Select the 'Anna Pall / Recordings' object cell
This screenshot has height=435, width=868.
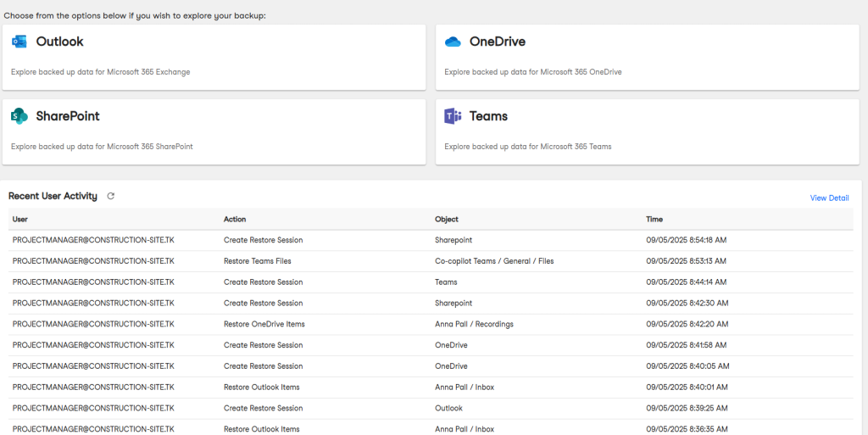point(474,324)
